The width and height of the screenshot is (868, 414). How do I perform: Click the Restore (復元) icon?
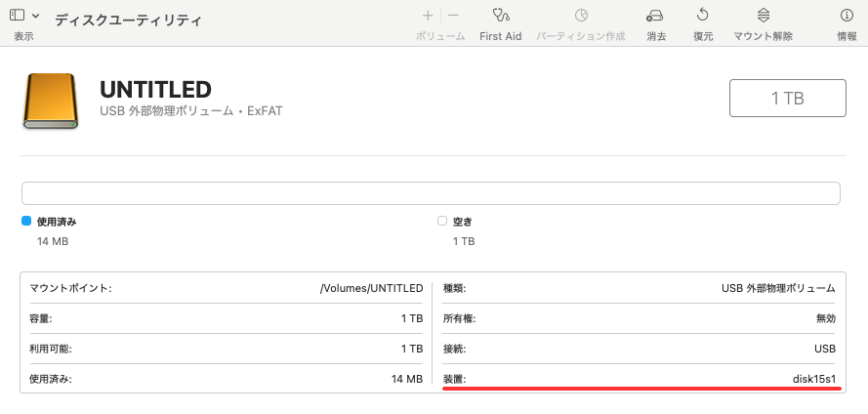pos(702,16)
